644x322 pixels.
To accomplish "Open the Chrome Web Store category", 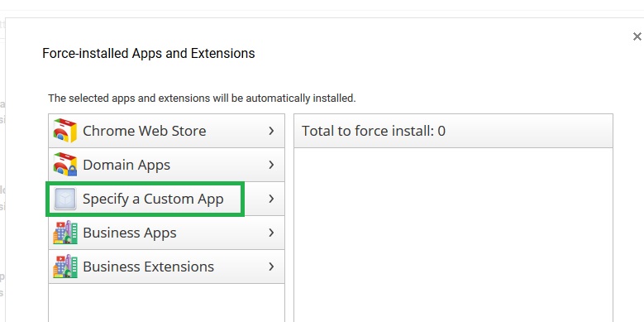I will click(166, 131).
